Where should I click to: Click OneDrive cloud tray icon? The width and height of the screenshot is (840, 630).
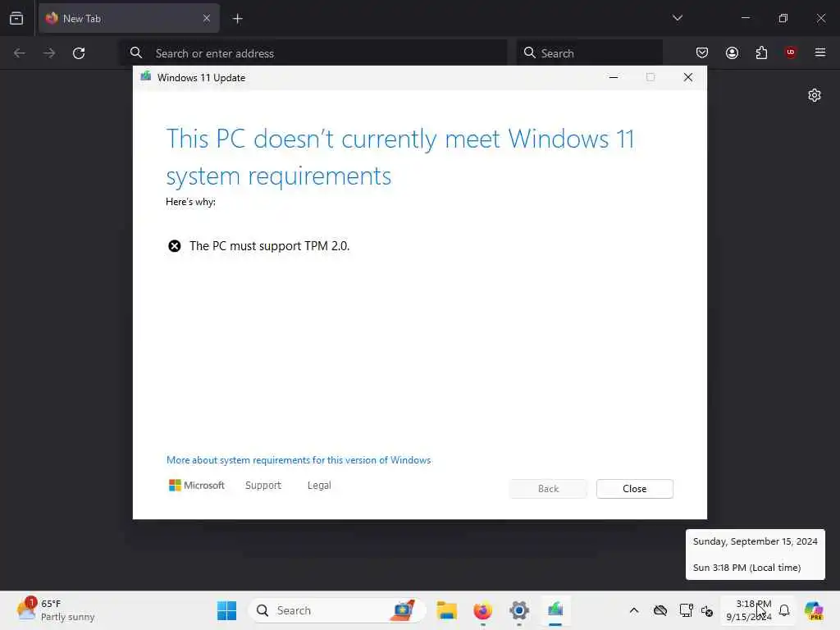(660, 610)
